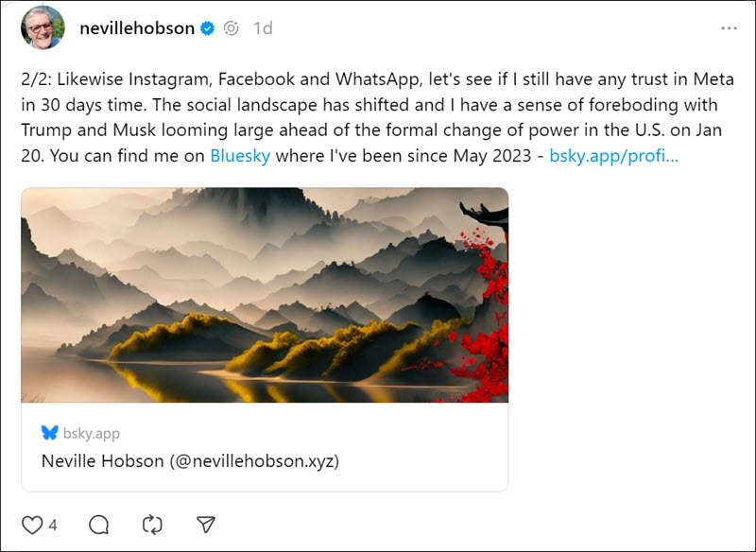This screenshot has width=756, height=552.
Task: Open the reply composer via the comment icon
Action: click(x=99, y=525)
